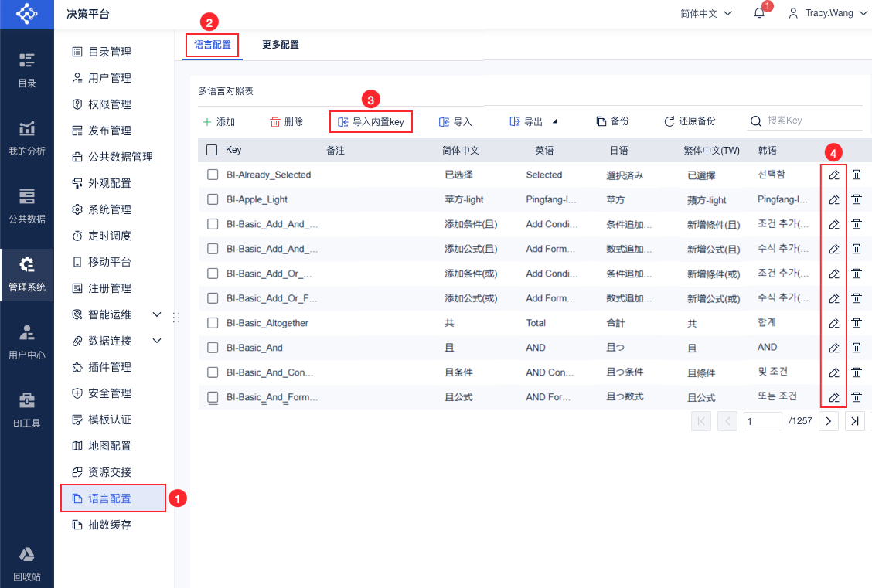Delete the BI-Basic_And_Form... row with trash icon
The height and width of the screenshot is (588, 872).
857,397
